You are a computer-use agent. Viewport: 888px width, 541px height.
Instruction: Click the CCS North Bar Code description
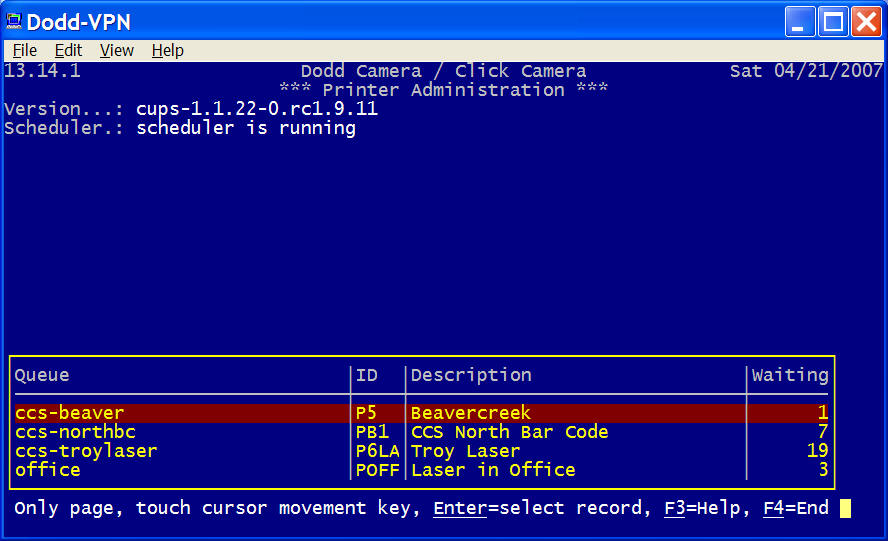[509, 432]
